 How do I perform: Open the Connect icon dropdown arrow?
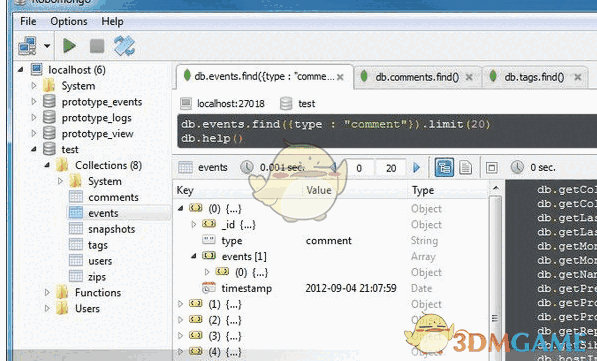tap(47, 46)
